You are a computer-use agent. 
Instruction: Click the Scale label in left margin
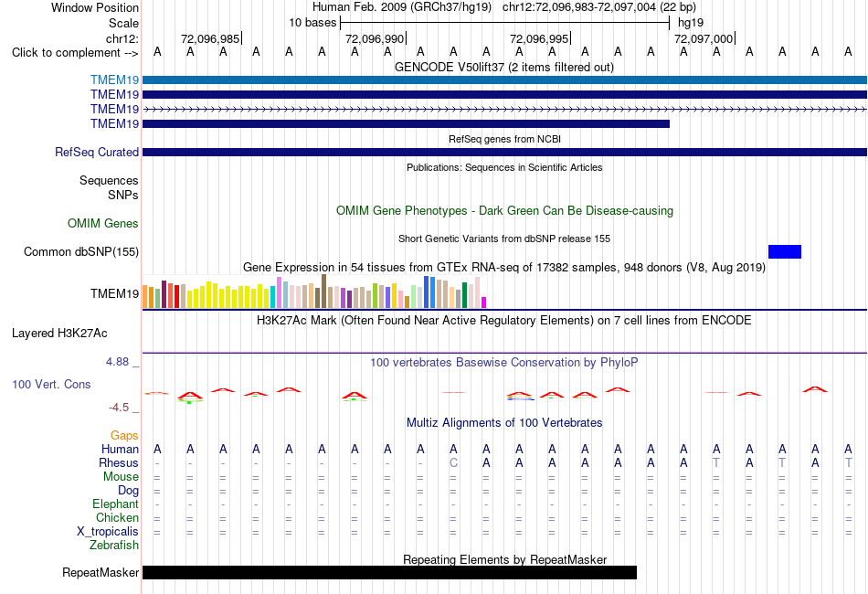click(x=123, y=23)
